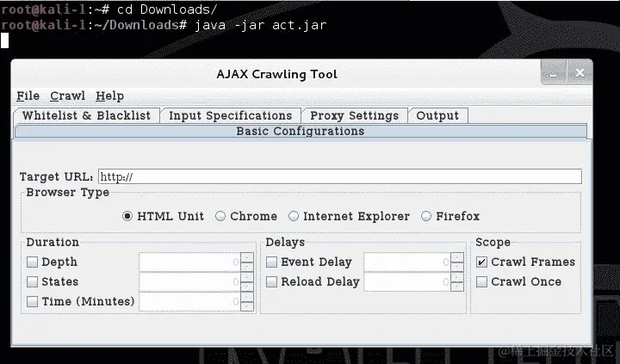Minimize the AJAX Crawling Tool window
The image size is (620, 364).
[553, 73]
